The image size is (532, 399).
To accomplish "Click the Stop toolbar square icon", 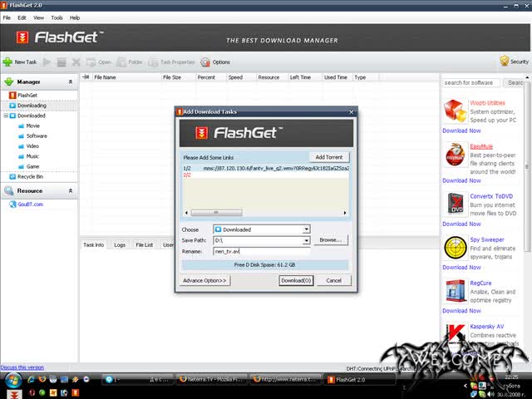I will [62, 62].
